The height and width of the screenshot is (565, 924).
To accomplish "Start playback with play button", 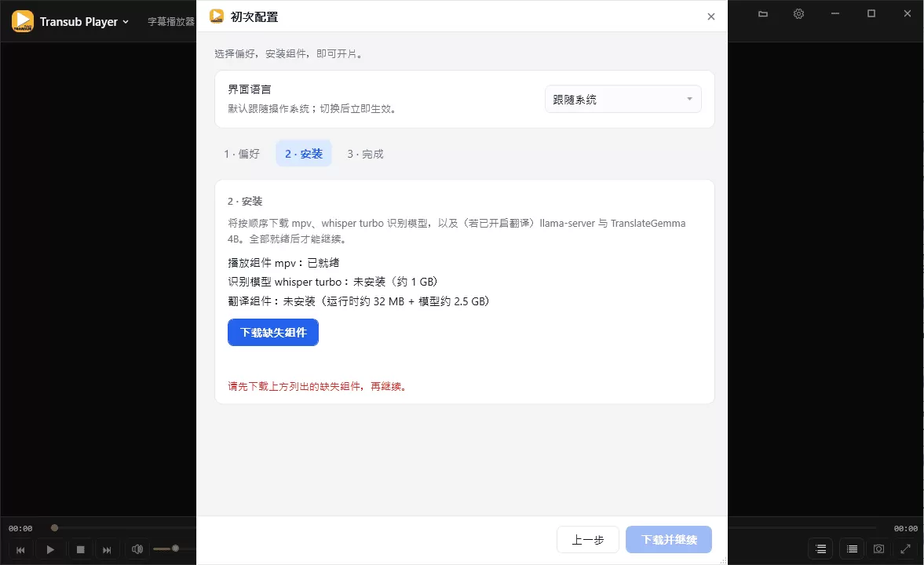I will click(x=50, y=549).
